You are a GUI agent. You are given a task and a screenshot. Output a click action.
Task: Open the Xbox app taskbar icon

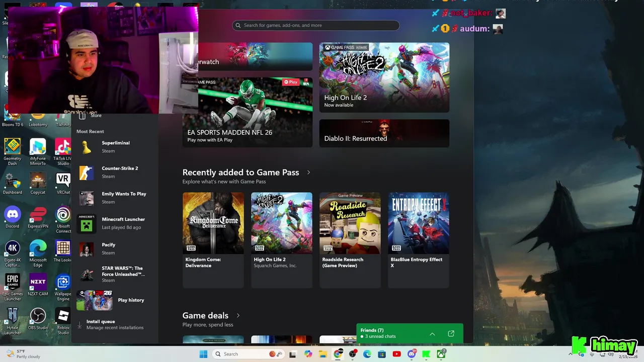click(x=441, y=354)
